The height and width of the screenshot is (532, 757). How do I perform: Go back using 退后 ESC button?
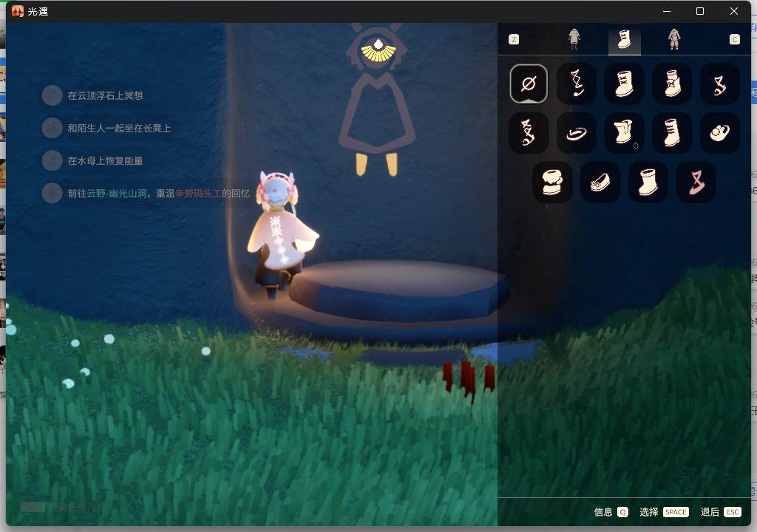[x=721, y=512]
